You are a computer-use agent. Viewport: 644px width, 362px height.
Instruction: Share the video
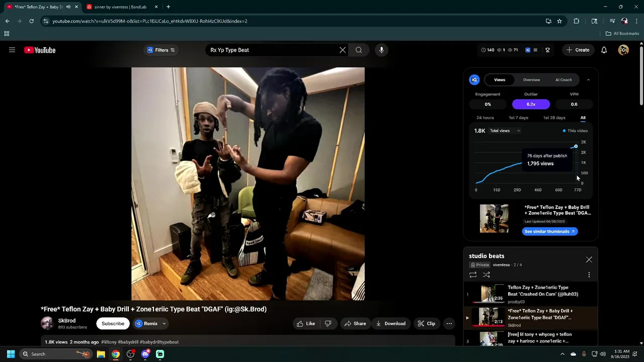pyautogui.click(x=355, y=323)
